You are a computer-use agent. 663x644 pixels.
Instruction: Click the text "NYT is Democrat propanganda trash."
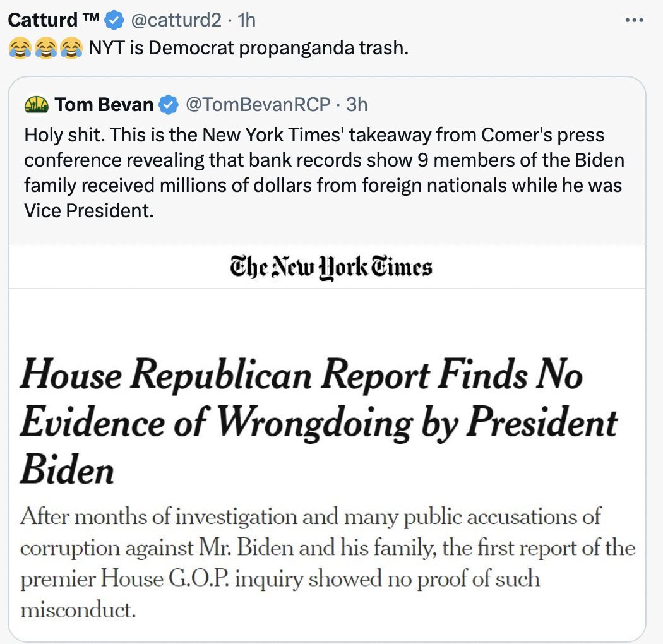click(x=249, y=48)
